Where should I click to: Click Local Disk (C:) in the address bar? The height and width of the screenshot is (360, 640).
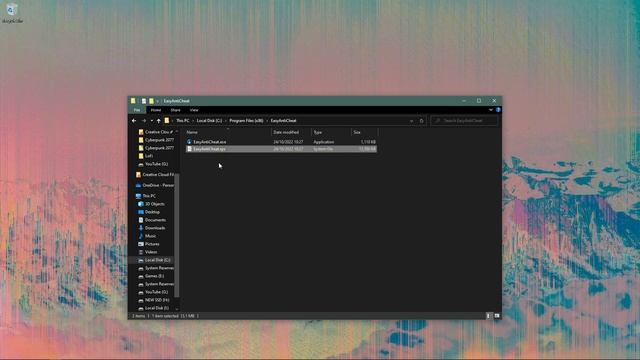tap(209, 121)
